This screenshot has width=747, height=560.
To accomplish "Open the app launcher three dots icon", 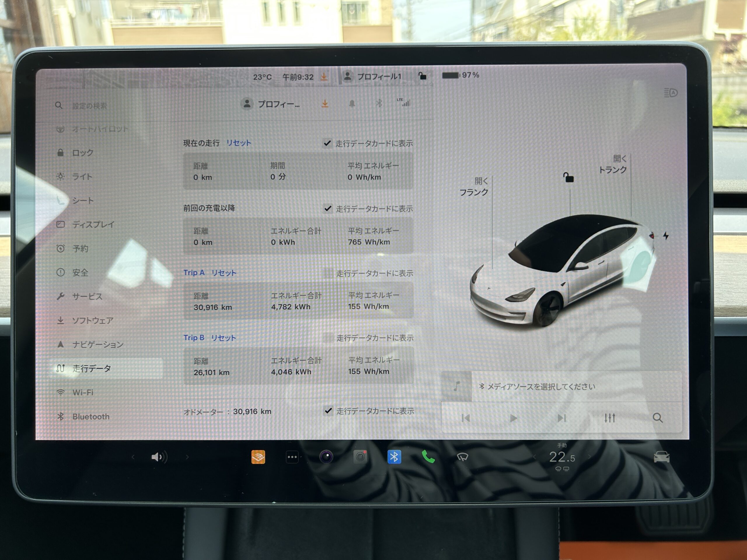I will tap(292, 457).
